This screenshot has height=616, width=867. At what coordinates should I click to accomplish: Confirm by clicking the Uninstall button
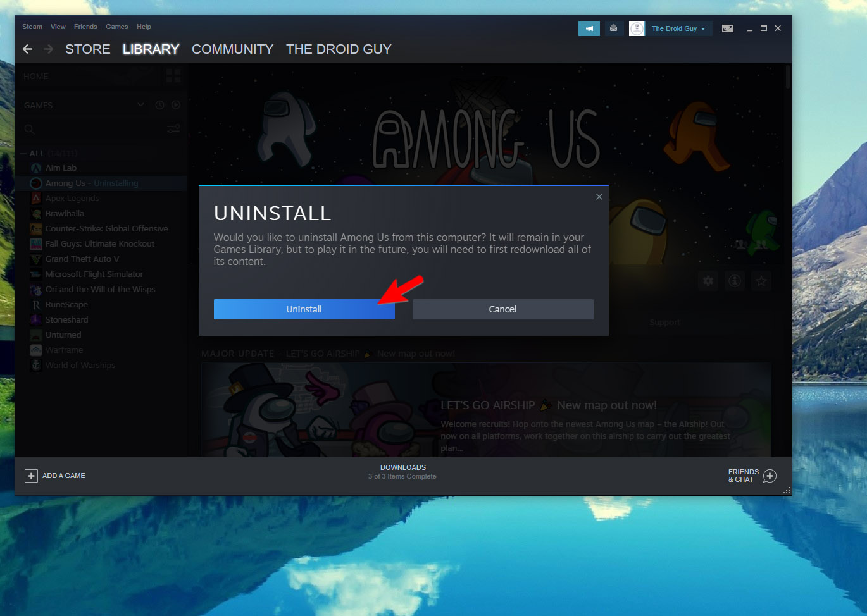pyautogui.click(x=304, y=309)
